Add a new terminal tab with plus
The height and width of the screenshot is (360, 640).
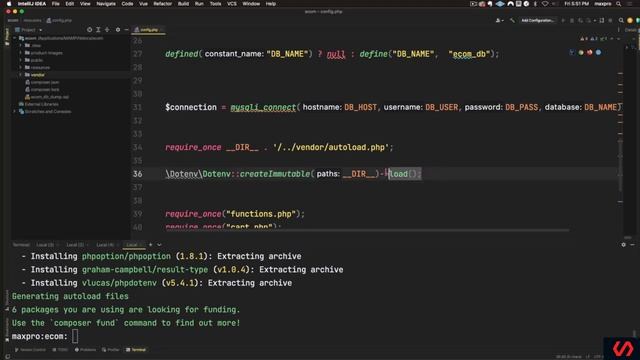(151, 244)
